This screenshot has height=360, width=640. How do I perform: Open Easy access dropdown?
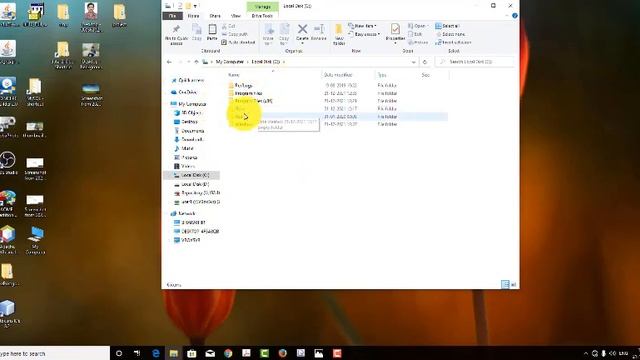pyautogui.click(x=364, y=34)
